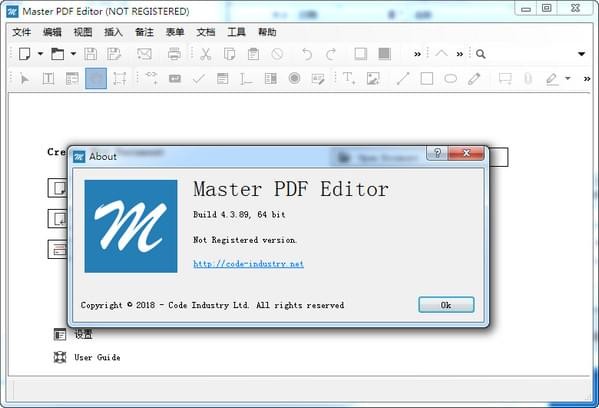Insert a signature field icon

(318, 79)
